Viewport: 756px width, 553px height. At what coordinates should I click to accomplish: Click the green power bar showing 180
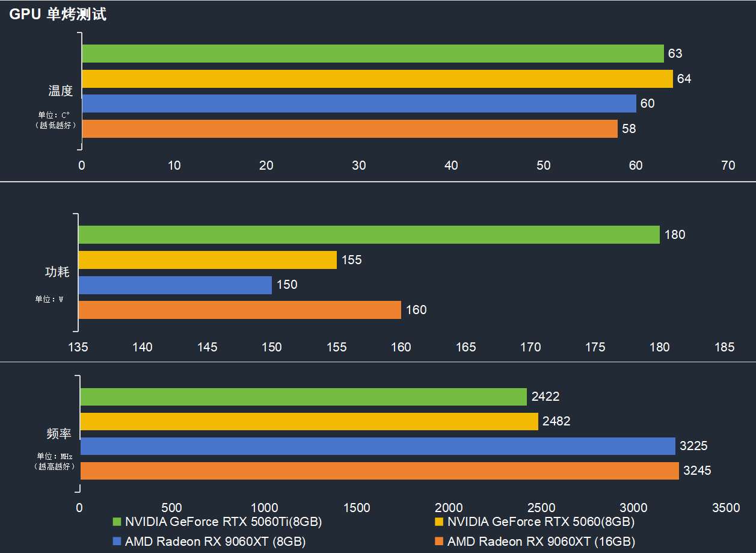click(x=369, y=235)
